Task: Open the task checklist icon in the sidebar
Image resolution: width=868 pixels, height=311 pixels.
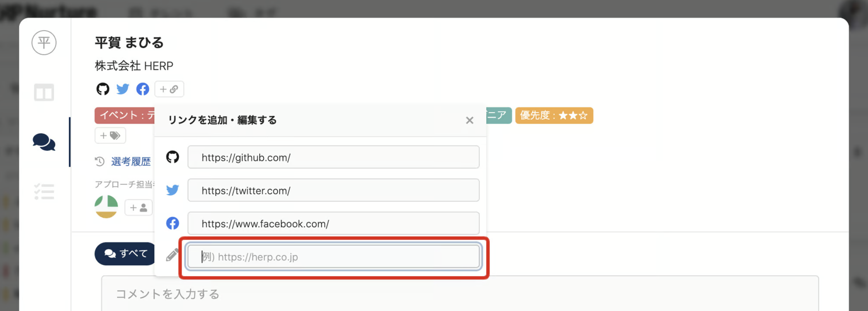Action: coord(44,191)
